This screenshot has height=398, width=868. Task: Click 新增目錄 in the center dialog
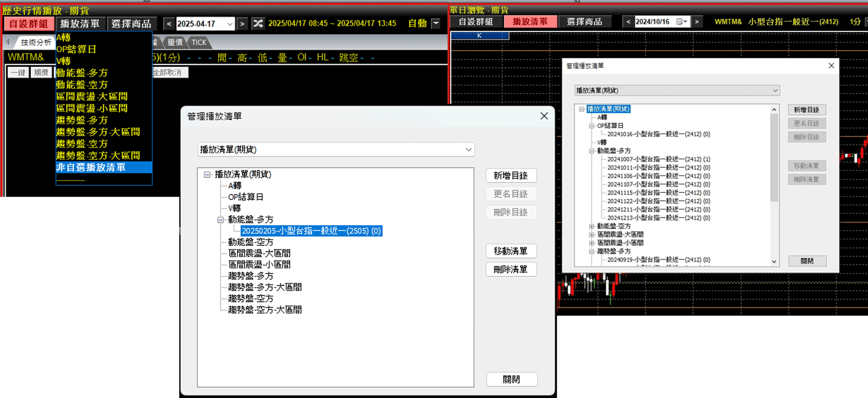click(x=511, y=175)
